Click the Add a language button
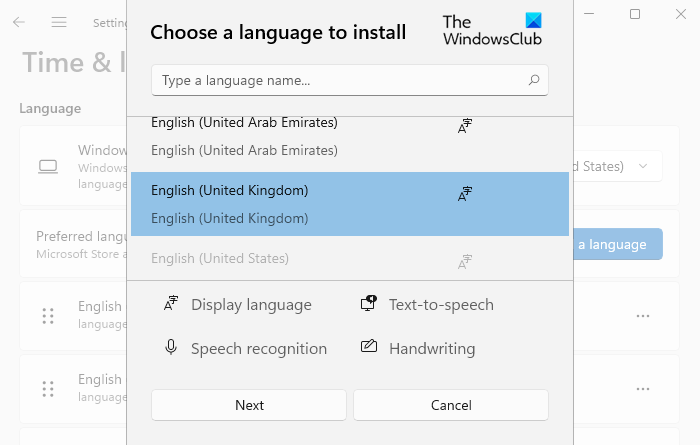Viewport: 700px width, 445px height. (x=618, y=244)
